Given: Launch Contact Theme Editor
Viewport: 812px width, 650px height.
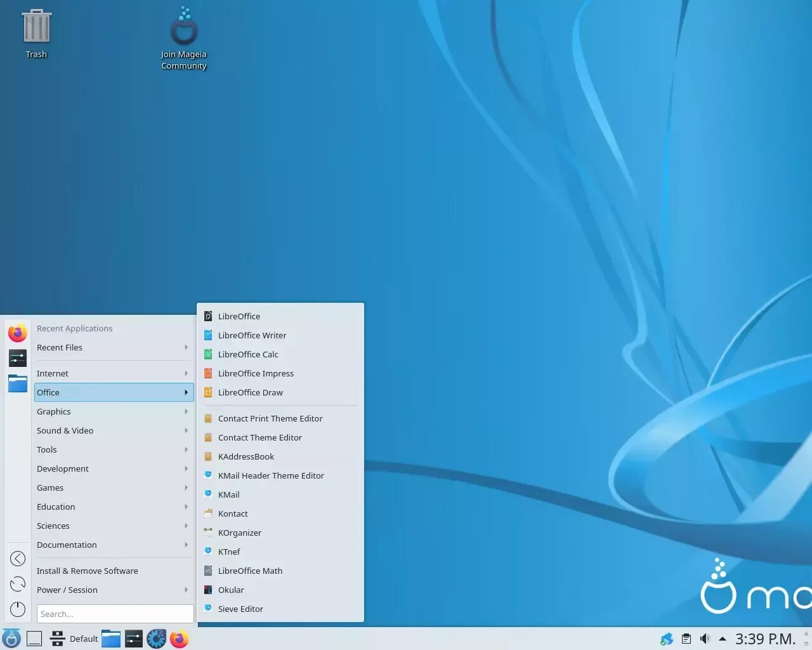Looking at the screenshot, I should [280, 437].
